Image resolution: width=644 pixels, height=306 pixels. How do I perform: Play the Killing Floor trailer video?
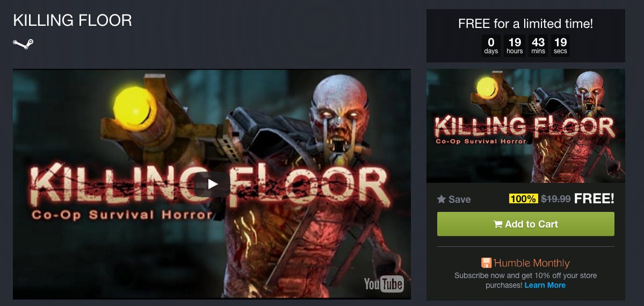click(x=212, y=184)
